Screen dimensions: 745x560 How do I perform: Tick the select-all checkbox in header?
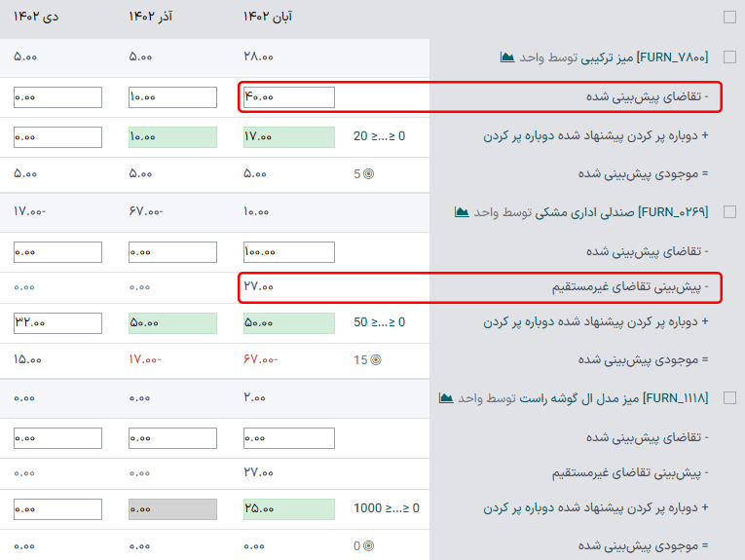[729, 17]
